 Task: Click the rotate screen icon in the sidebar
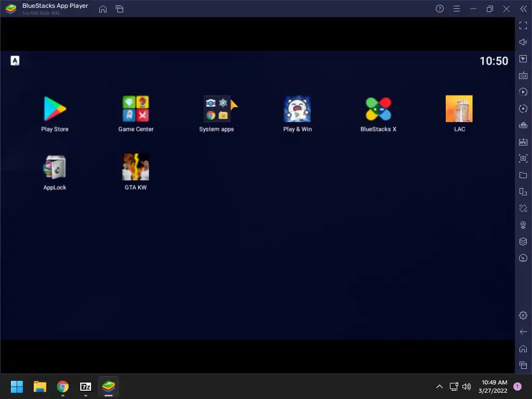click(523, 192)
